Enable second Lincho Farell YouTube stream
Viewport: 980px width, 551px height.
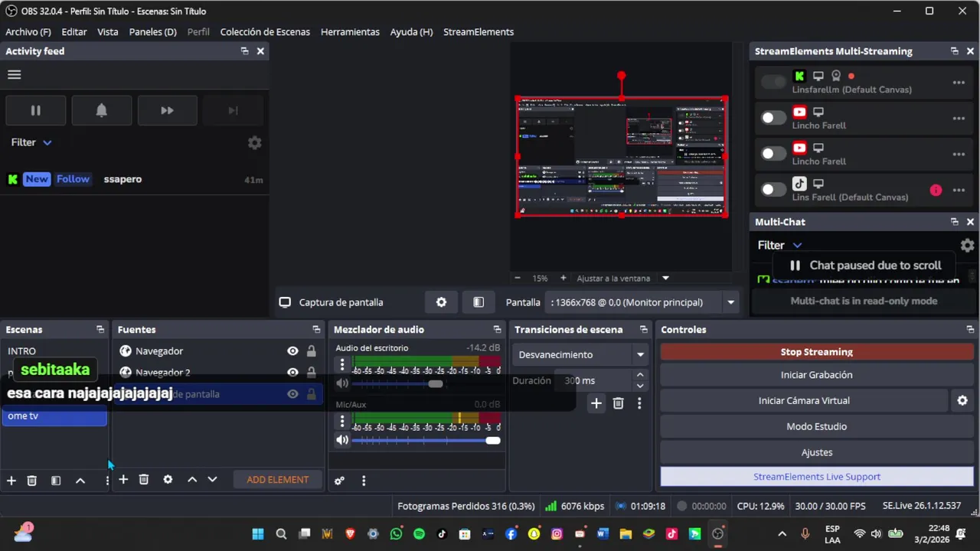click(773, 154)
